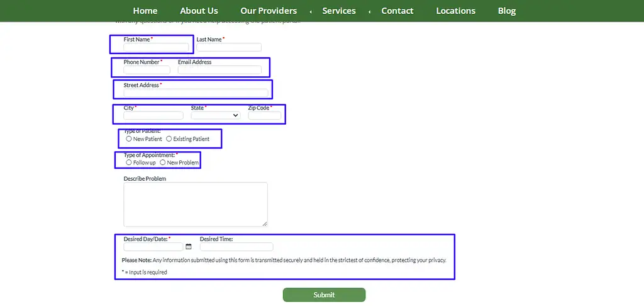Expand the Services menu arrow
The width and height of the screenshot is (644, 306).
point(370,11)
